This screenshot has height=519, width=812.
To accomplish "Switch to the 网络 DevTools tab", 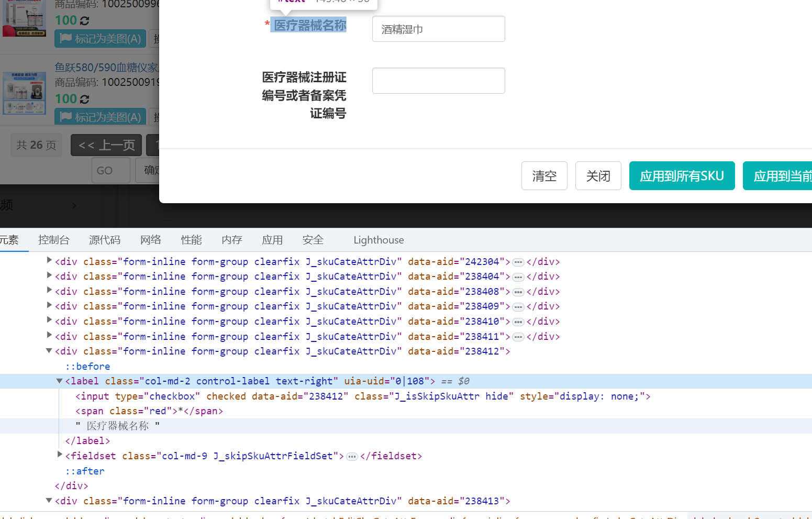I will point(151,240).
